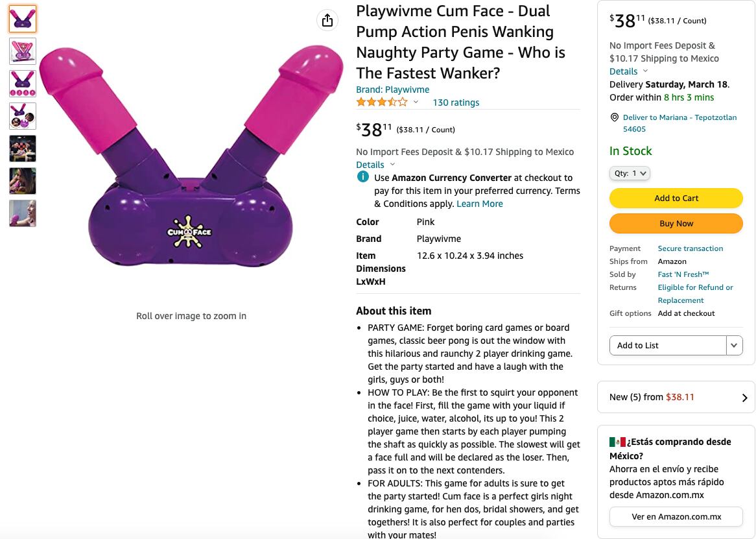Click the blue info icon beside Currency Converter
This screenshot has width=756, height=539.
click(363, 177)
